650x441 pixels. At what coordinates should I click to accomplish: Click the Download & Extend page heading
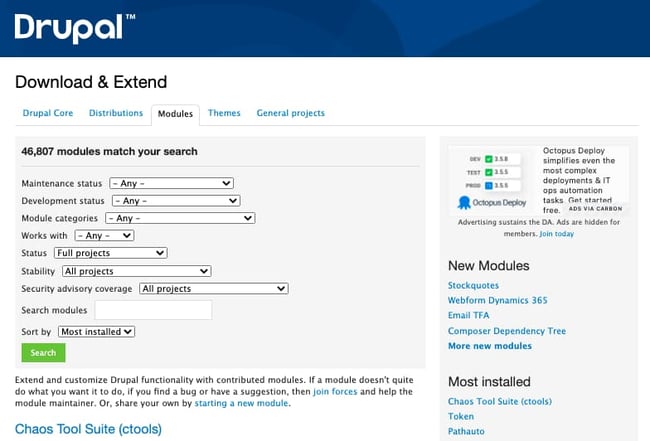pyautogui.click(x=91, y=82)
